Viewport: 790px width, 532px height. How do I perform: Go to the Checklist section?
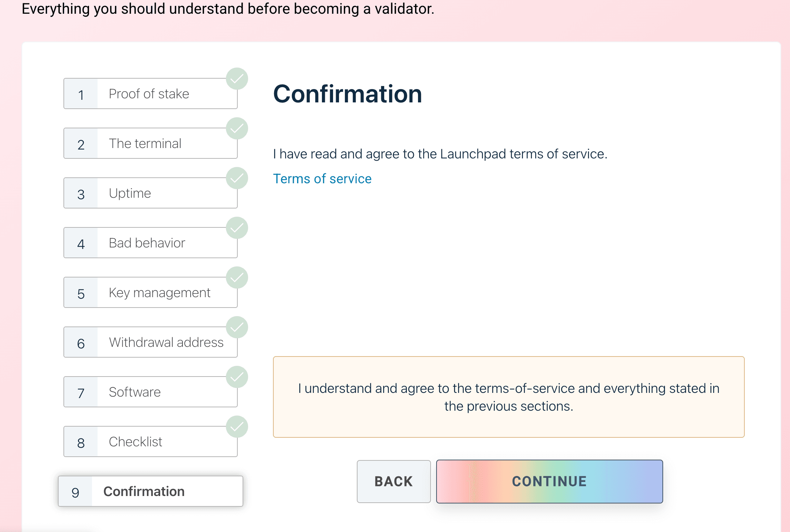pyautogui.click(x=150, y=441)
